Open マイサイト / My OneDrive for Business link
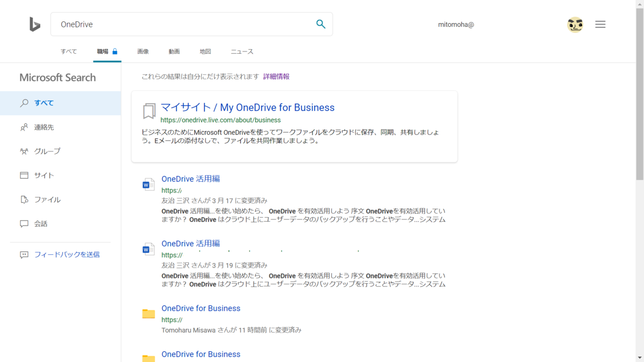This screenshot has height=362, width=644. pyautogui.click(x=247, y=107)
